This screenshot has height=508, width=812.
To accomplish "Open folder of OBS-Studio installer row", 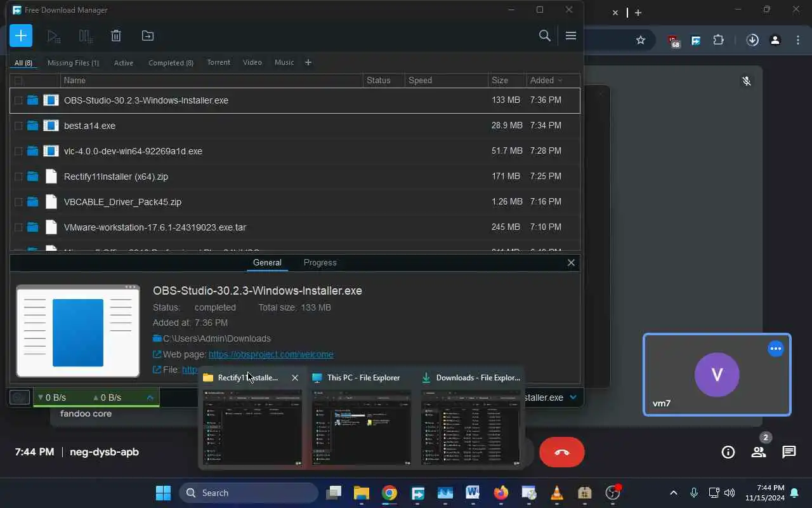I will (x=32, y=100).
